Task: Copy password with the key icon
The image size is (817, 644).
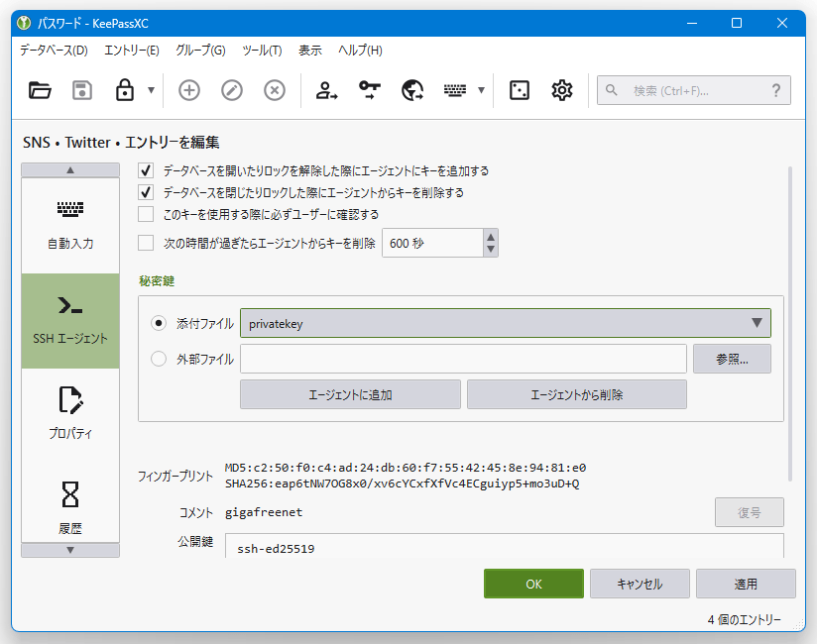Action: pos(370,90)
